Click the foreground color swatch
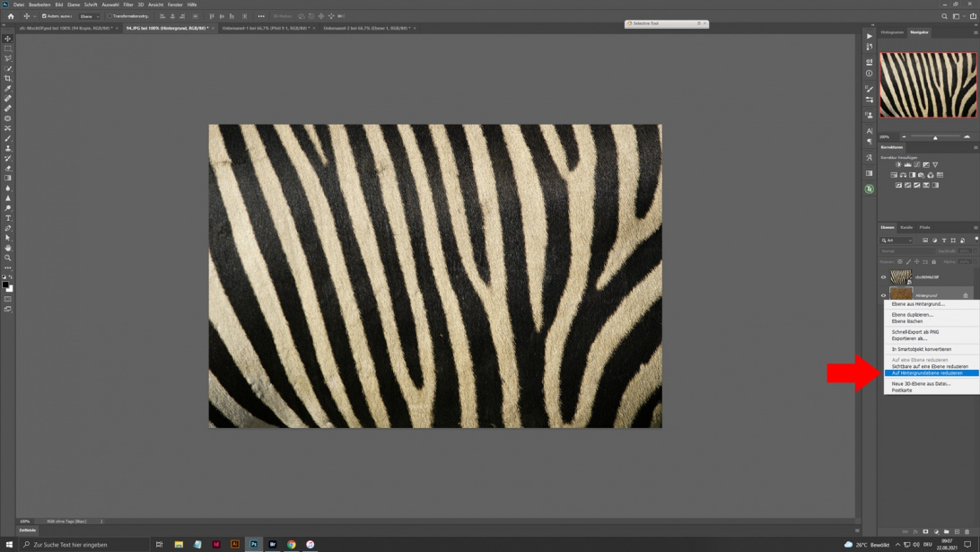This screenshot has height=552, width=980. 5,285
